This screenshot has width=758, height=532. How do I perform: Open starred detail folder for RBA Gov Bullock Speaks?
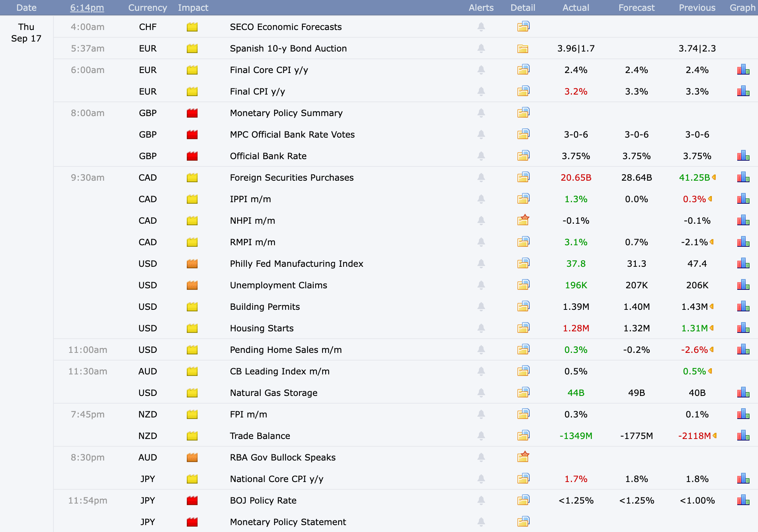click(523, 457)
